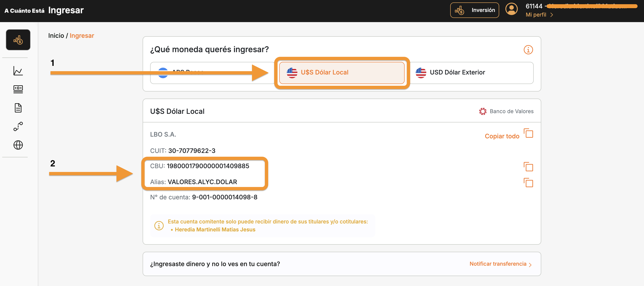Click the Copiar todo link

[502, 136]
